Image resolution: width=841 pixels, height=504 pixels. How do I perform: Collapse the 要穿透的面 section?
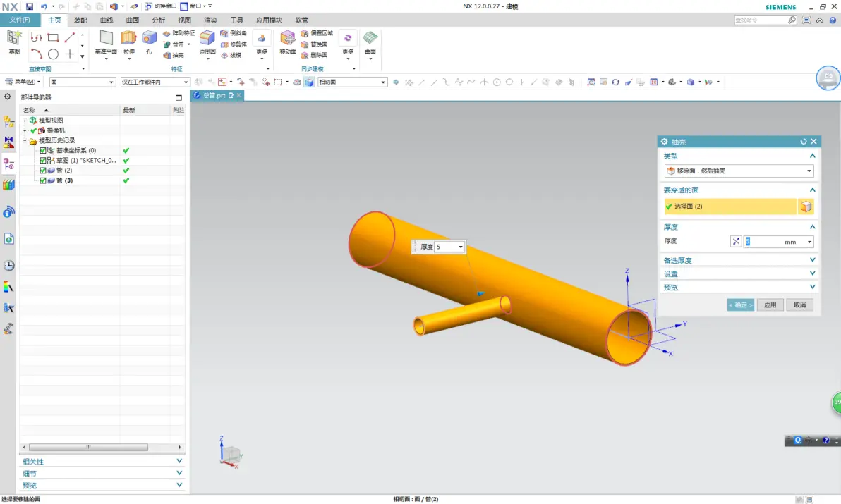pos(813,190)
